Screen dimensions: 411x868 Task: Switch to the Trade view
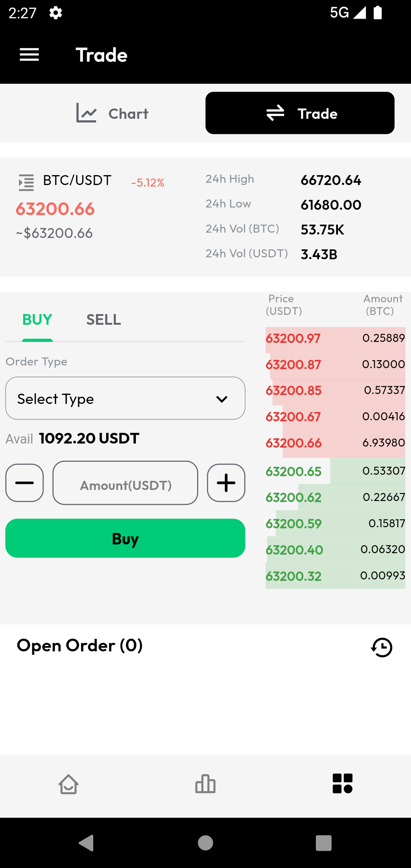click(x=300, y=113)
